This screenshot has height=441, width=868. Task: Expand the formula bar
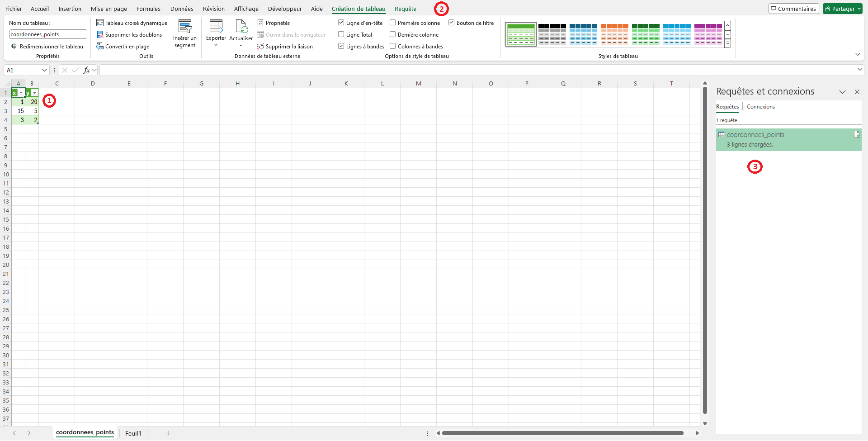click(x=860, y=70)
